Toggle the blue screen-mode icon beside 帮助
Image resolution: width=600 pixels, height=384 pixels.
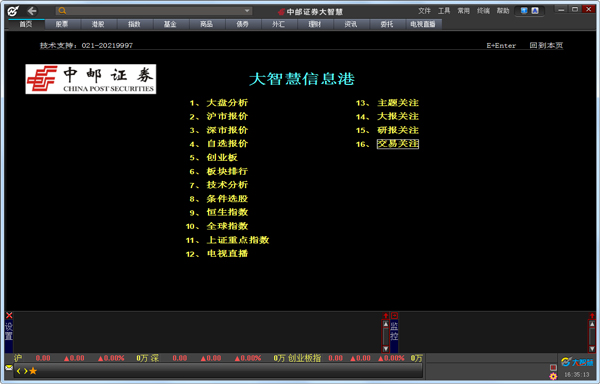pyautogui.click(x=524, y=11)
